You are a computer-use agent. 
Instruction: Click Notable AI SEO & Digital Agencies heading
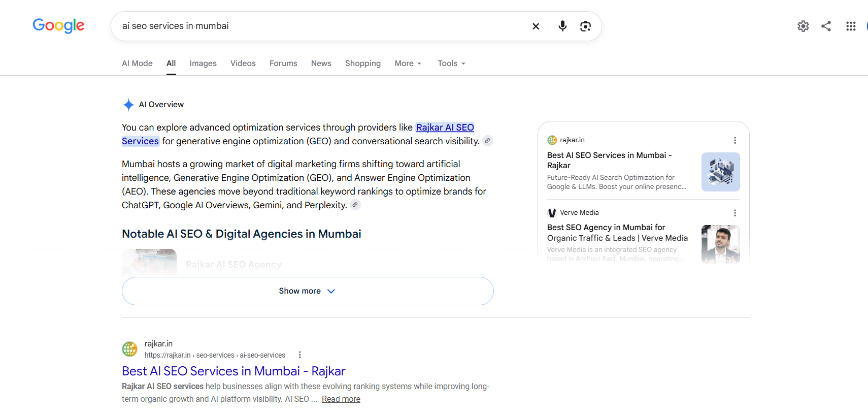(242, 234)
